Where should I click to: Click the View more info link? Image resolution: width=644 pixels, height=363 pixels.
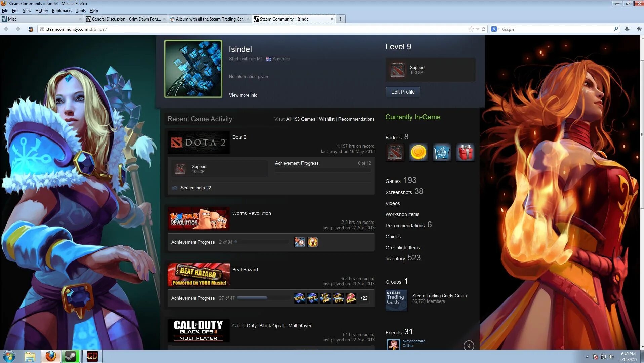tap(243, 95)
